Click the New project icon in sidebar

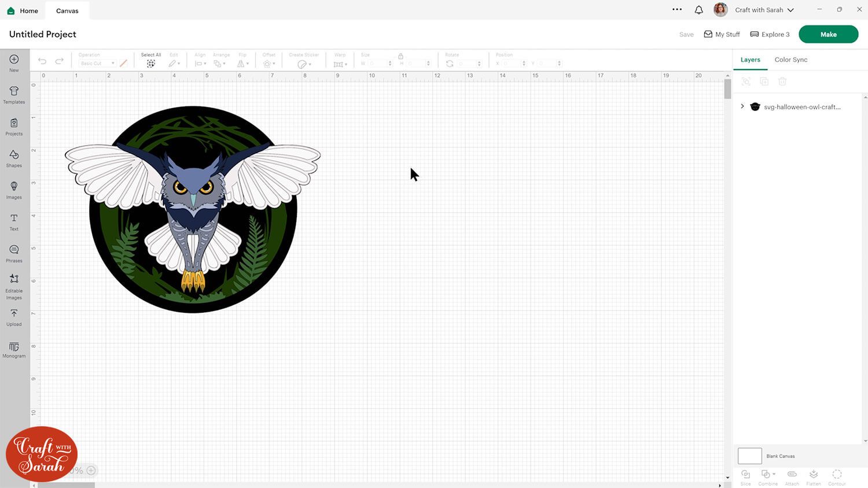[14, 62]
